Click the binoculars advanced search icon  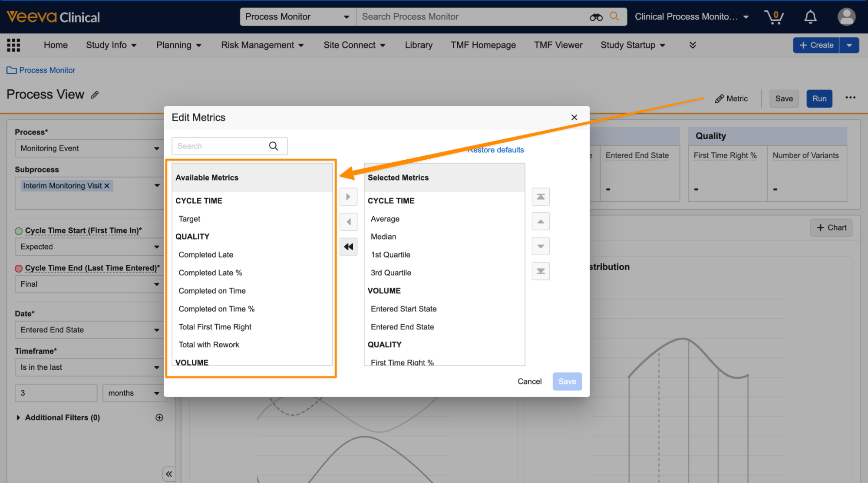(596, 17)
